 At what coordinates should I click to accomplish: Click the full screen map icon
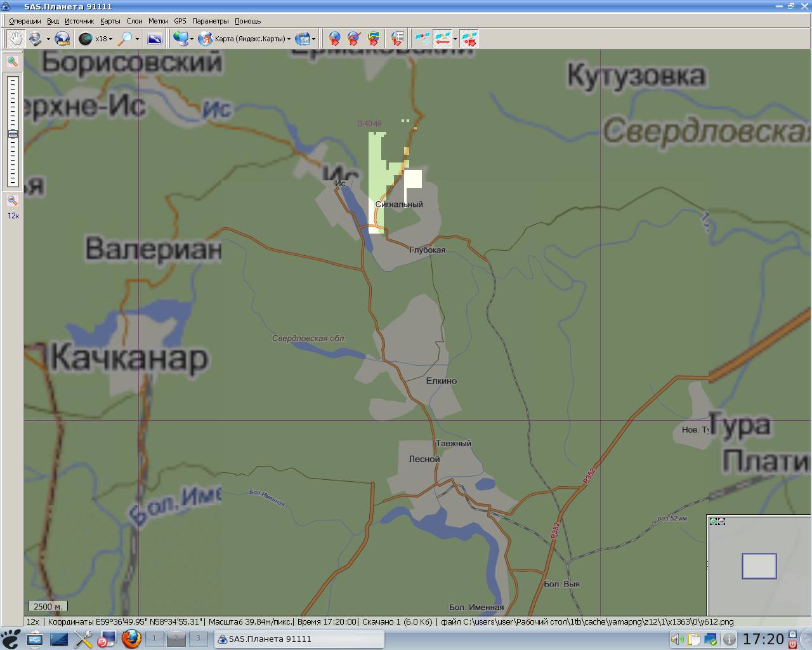point(155,39)
